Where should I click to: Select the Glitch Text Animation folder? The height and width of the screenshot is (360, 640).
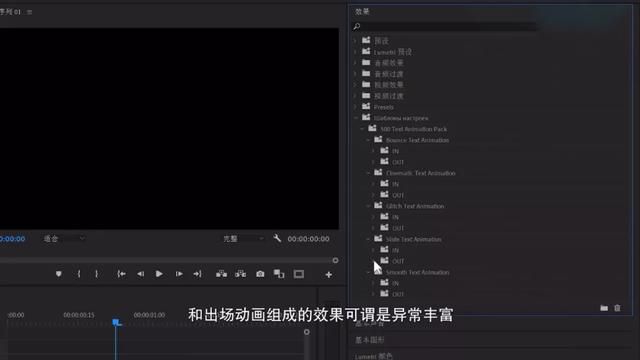click(x=415, y=206)
